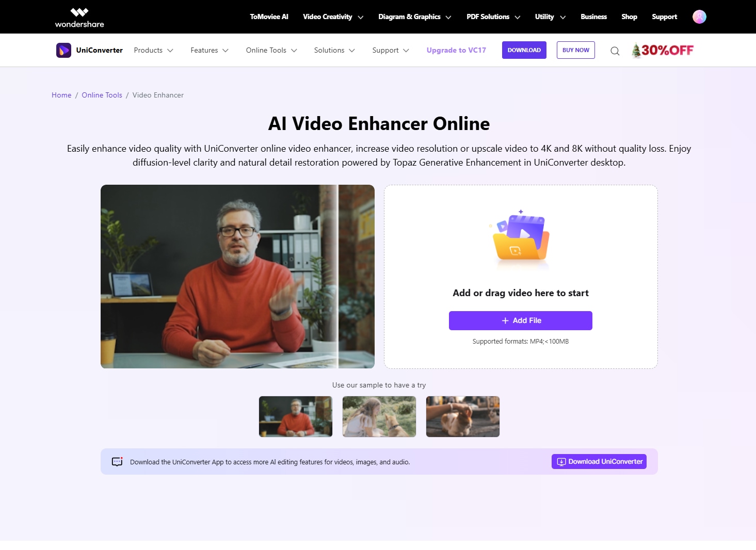The image size is (756, 550).
Task: Select the girl with dog sample video
Action: [379, 416]
